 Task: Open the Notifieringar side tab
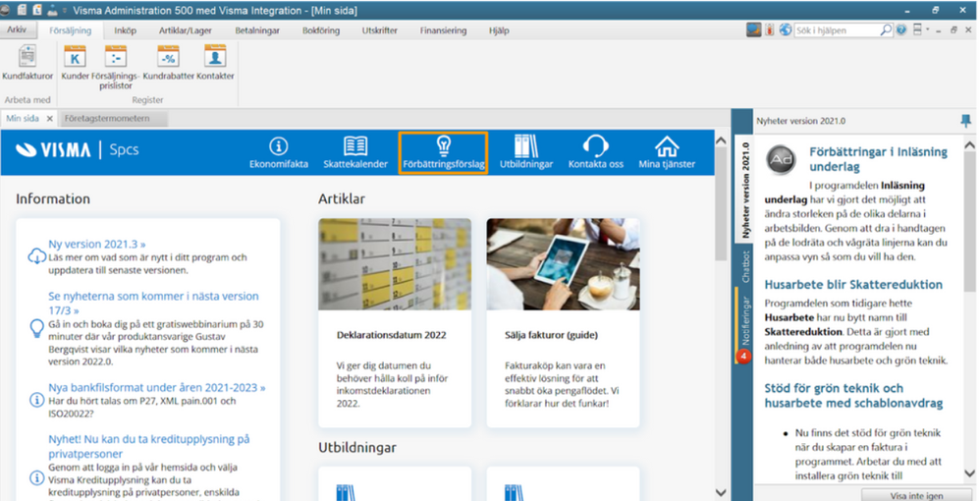[745, 325]
